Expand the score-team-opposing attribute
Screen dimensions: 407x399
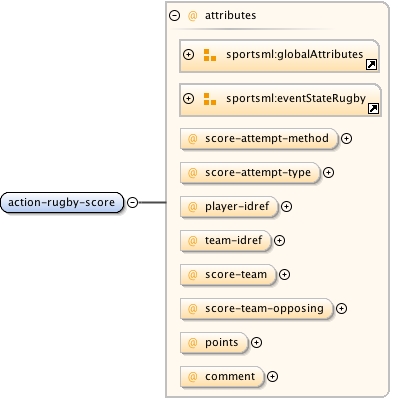click(x=341, y=308)
